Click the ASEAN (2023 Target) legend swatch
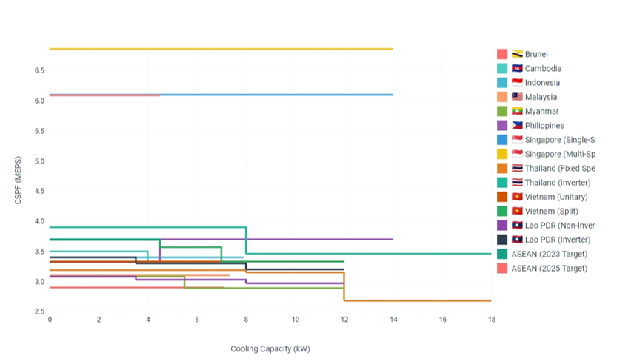 click(x=502, y=254)
